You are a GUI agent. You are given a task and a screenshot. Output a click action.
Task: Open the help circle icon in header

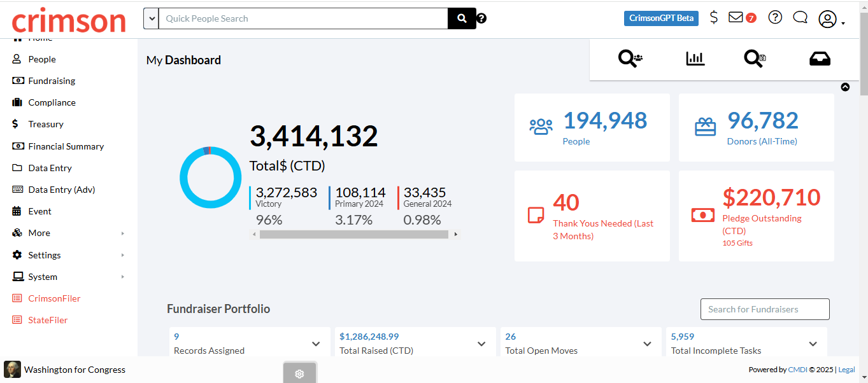(x=775, y=17)
